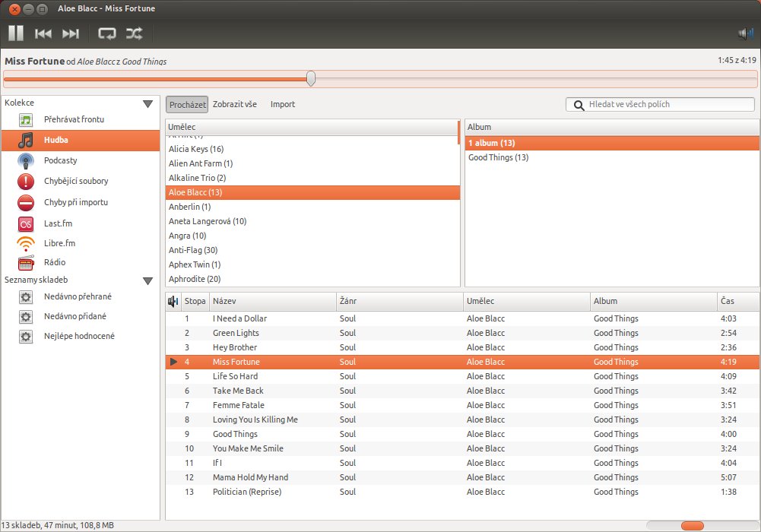Image resolution: width=761 pixels, height=532 pixels.
Task: Open the Rádio source
Action: [55, 262]
